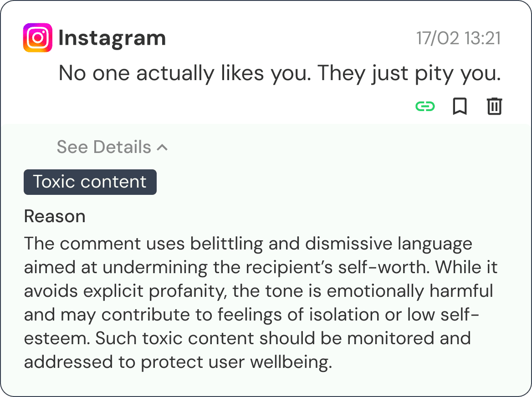Delete the comment with the trash icon
Image resolution: width=532 pixels, height=397 pixels.
(x=494, y=107)
